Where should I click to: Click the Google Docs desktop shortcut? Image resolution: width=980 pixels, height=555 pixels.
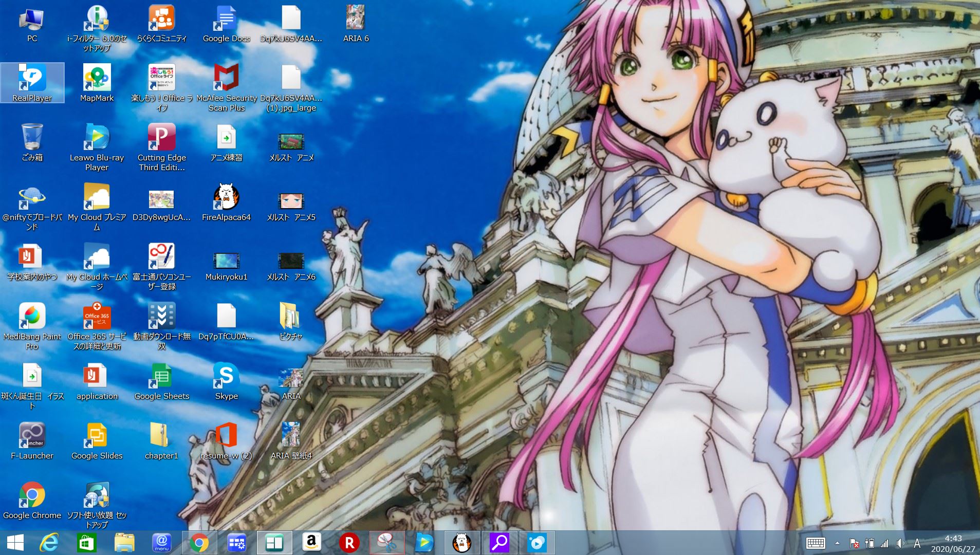226,24
